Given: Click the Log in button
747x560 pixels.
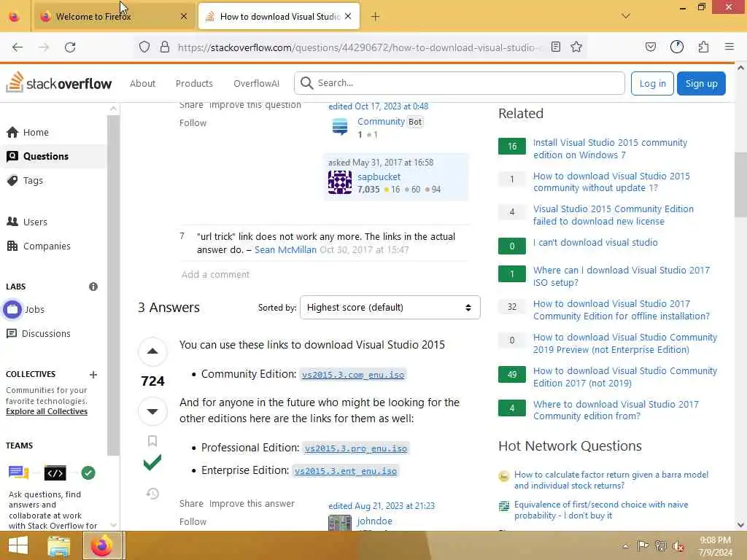Looking at the screenshot, I should click(652, 83).
